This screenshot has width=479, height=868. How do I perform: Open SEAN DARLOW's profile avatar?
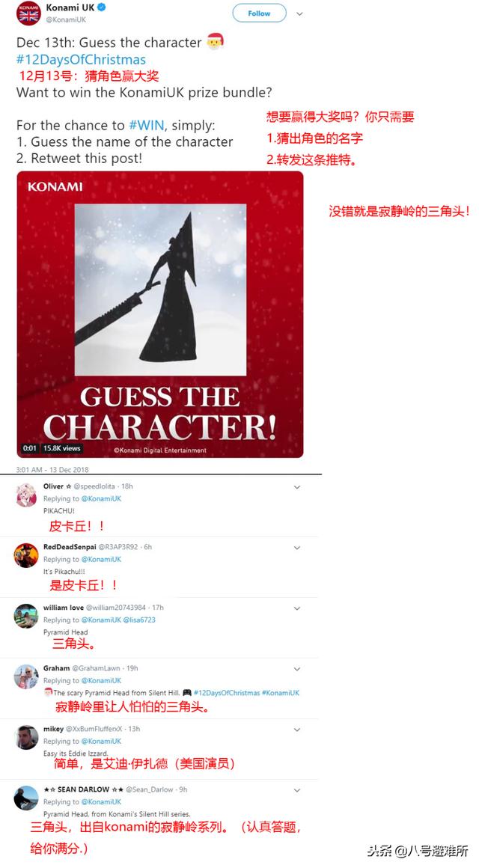pos(26,798)
